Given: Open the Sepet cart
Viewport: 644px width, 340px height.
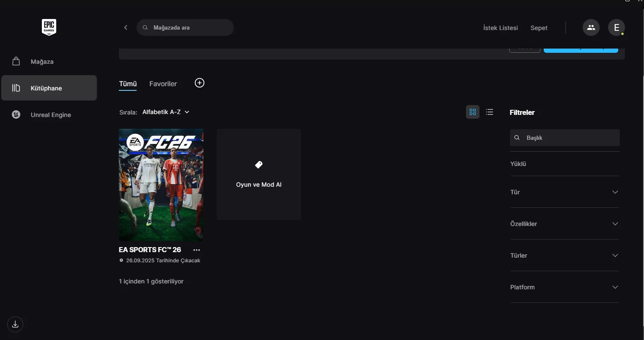Looking at the screenshot, I should (539, 28).
